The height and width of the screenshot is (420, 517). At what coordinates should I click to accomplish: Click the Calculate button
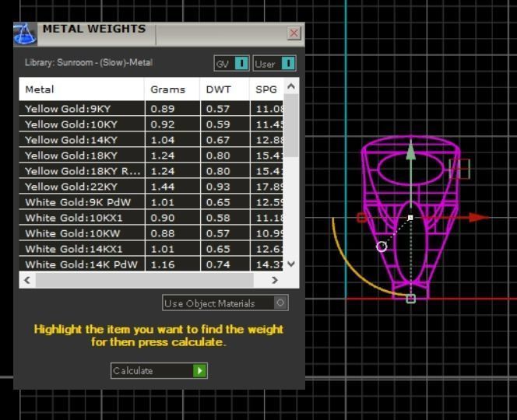[x=159, y=371]
